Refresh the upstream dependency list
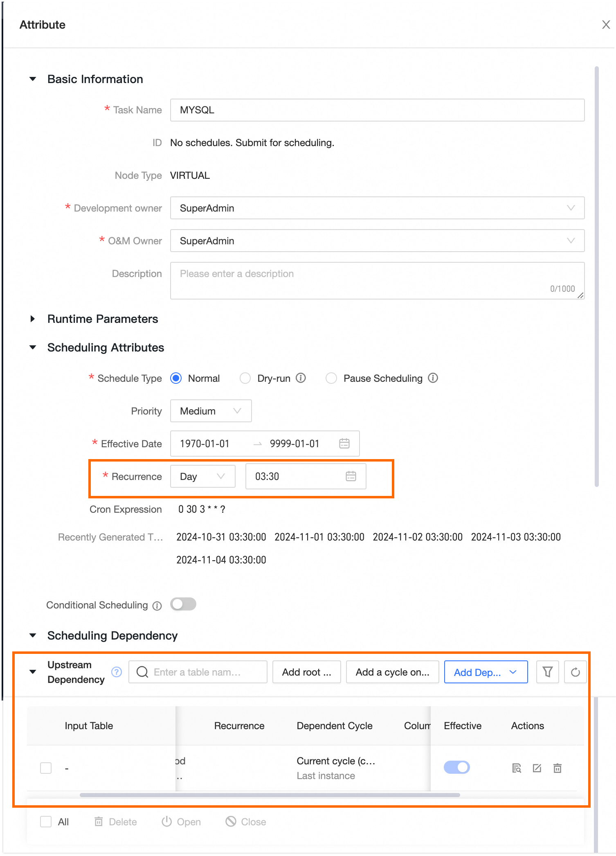 point(576,672)
